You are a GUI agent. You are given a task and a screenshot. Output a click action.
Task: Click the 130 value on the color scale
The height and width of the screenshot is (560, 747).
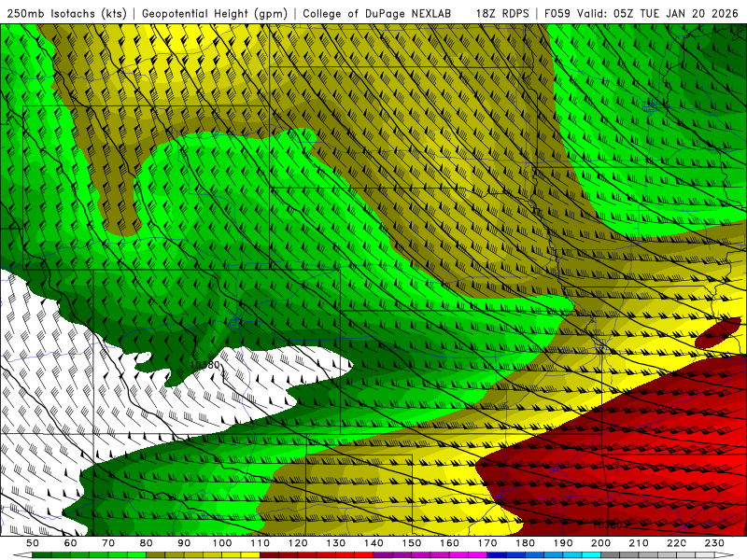336,543
